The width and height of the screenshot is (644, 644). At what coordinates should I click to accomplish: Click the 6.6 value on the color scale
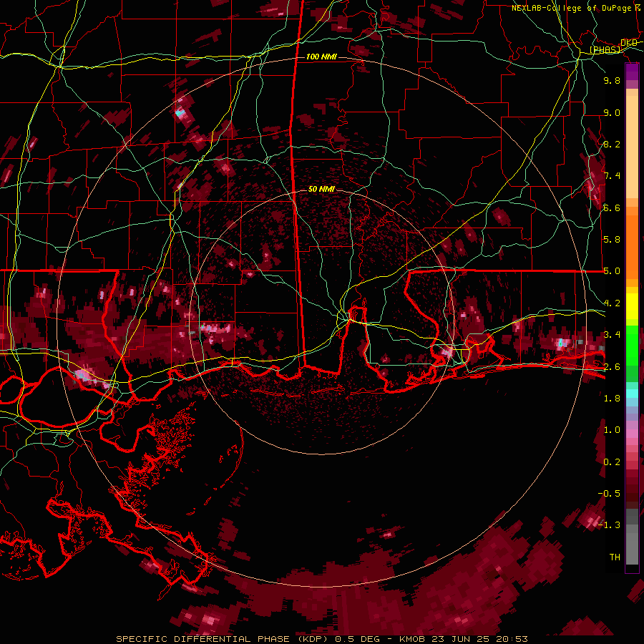(x=612, y=208)
